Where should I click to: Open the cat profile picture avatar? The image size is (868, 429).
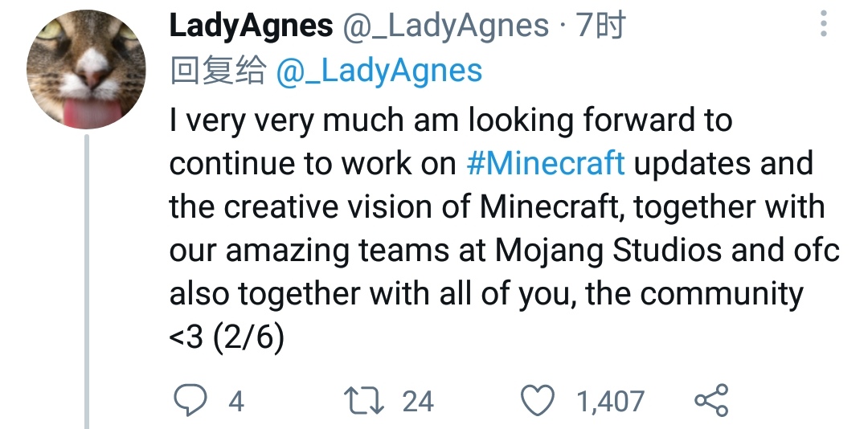click(x=86, y=70)
